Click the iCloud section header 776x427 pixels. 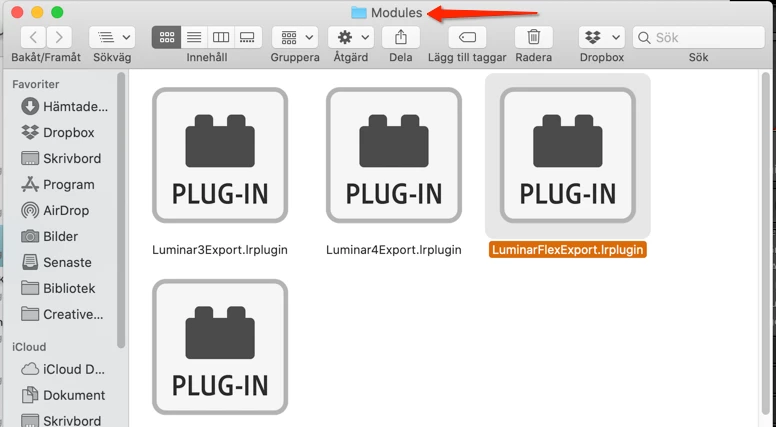pyautogui.click(x=29, y=347)
